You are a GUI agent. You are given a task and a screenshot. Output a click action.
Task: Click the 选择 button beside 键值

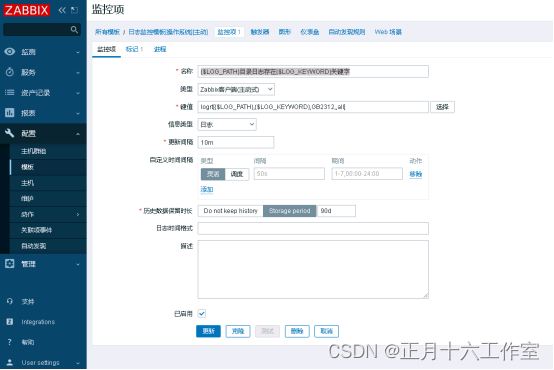(442, 107)
